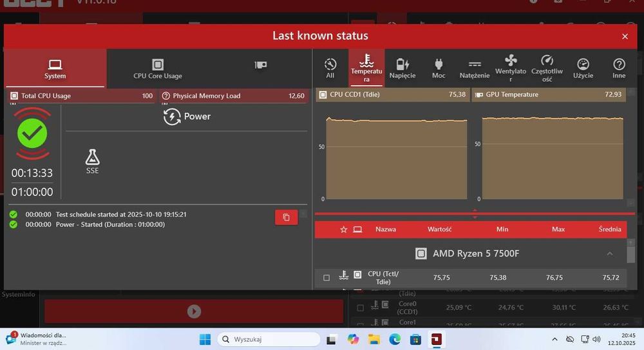This screenshot has width=644, height=350.
Task: Open the GPU card icon tab
Action: 260,65
